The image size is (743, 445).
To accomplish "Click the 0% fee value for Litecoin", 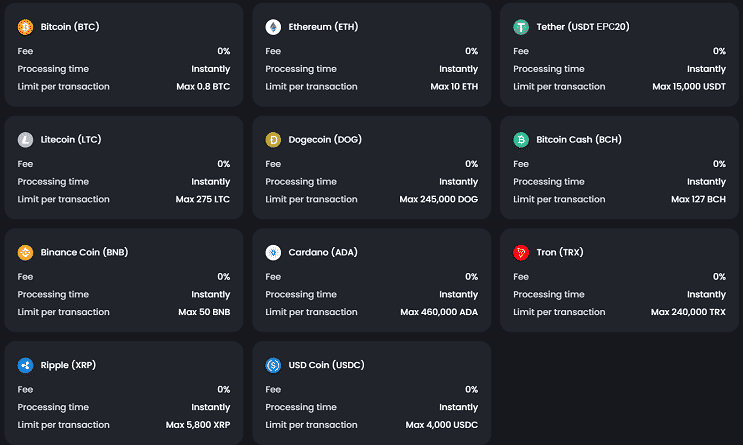I will 224,164.
